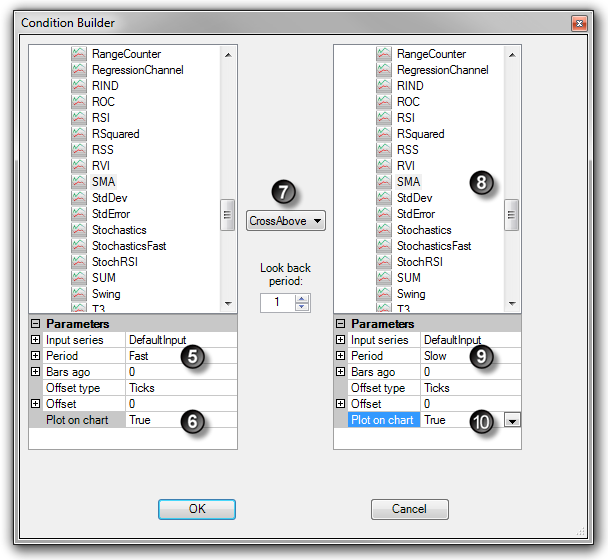Screen dimensions: 608x560
Task: Open the CrossAbove condition dropdown
Action: pyautogui.click(x=287, y=221)
